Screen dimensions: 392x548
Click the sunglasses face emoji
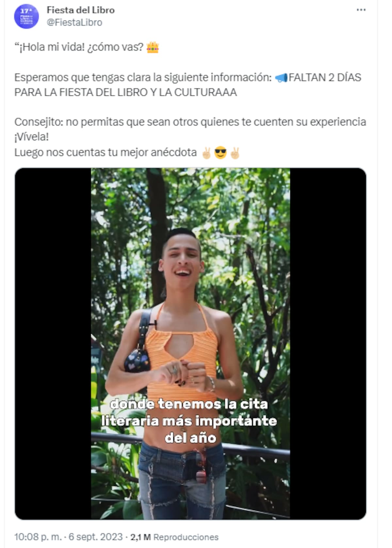click(220, 153)
